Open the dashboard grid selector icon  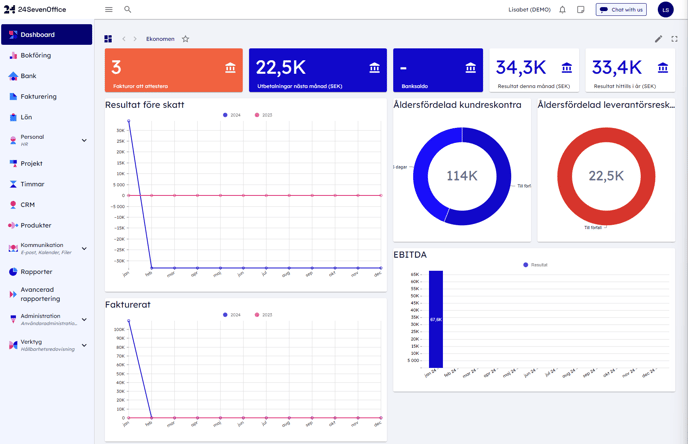click(108, 39)
